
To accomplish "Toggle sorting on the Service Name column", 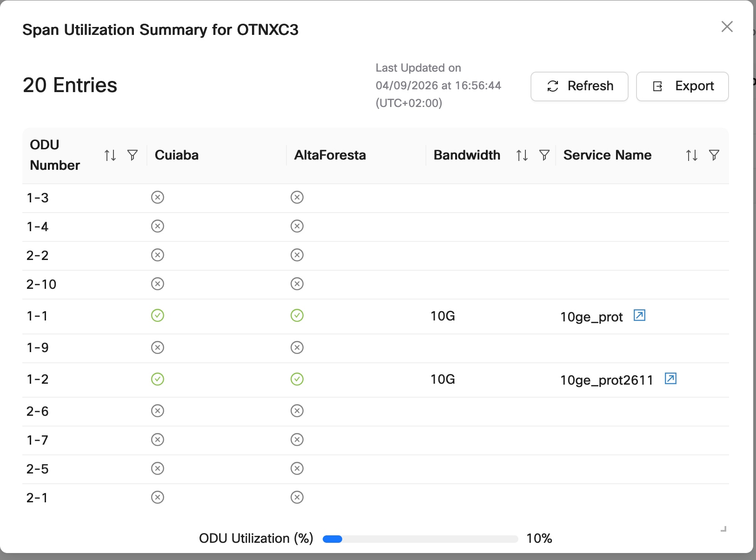I will [x=692, y=155].
